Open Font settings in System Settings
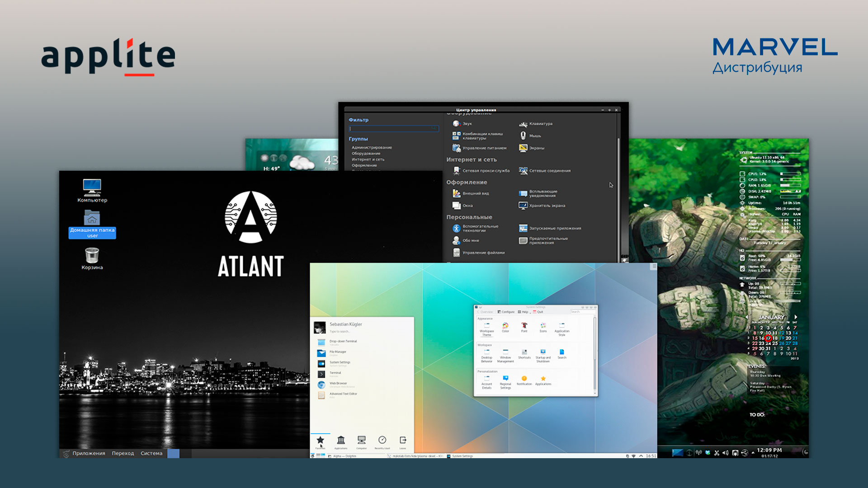 tap(524, 328)
